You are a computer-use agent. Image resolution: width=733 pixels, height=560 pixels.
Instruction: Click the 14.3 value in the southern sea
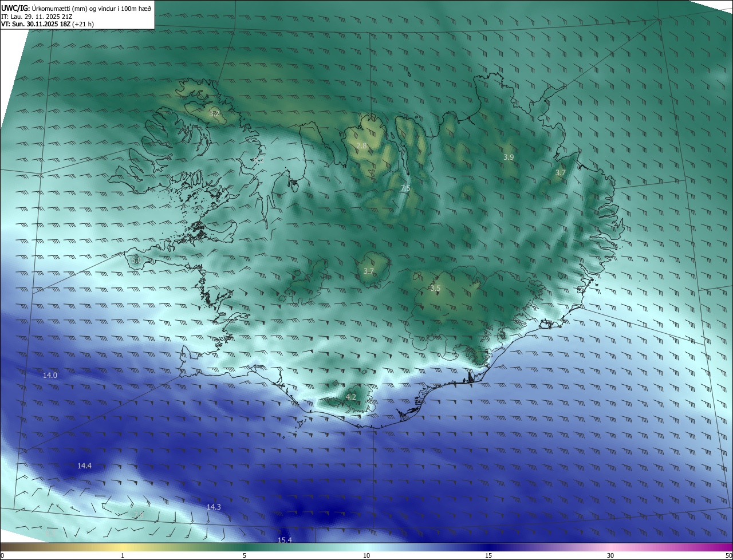[x=214, y=507]
